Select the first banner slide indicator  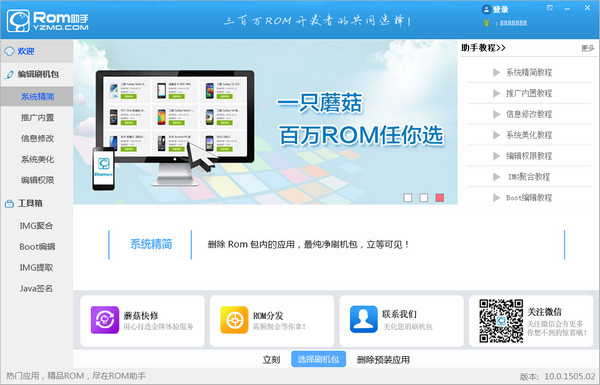[x=408, y=197]
